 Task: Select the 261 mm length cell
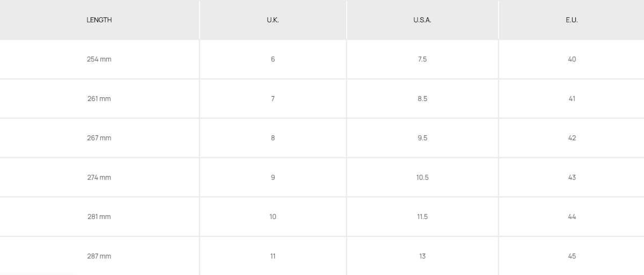99,99
